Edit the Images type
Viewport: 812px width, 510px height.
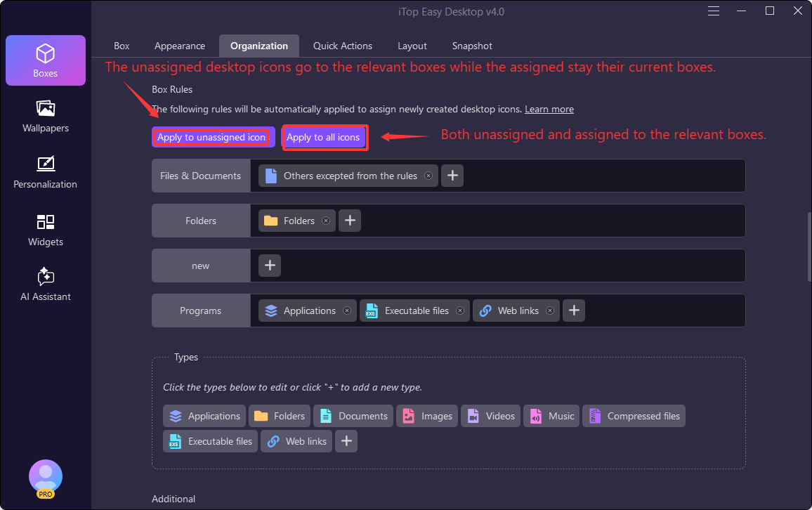point(426,416)
